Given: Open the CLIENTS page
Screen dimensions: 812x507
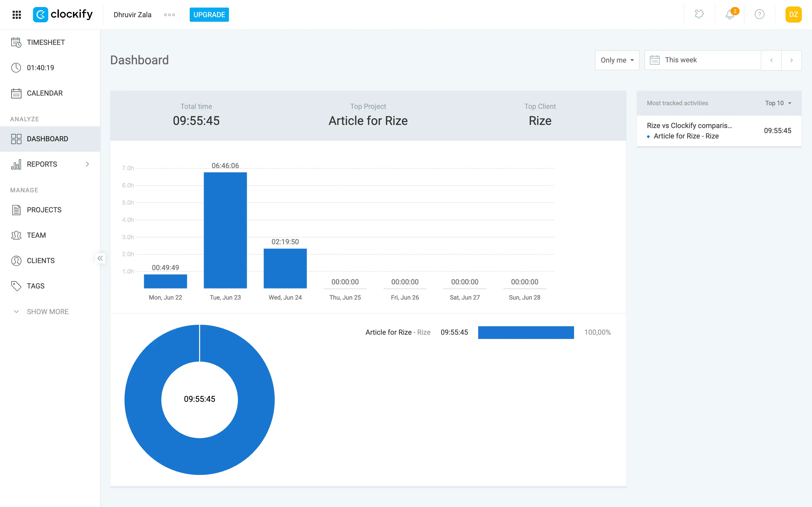Looking at the screenshot, I should click(x=50, y=261).
